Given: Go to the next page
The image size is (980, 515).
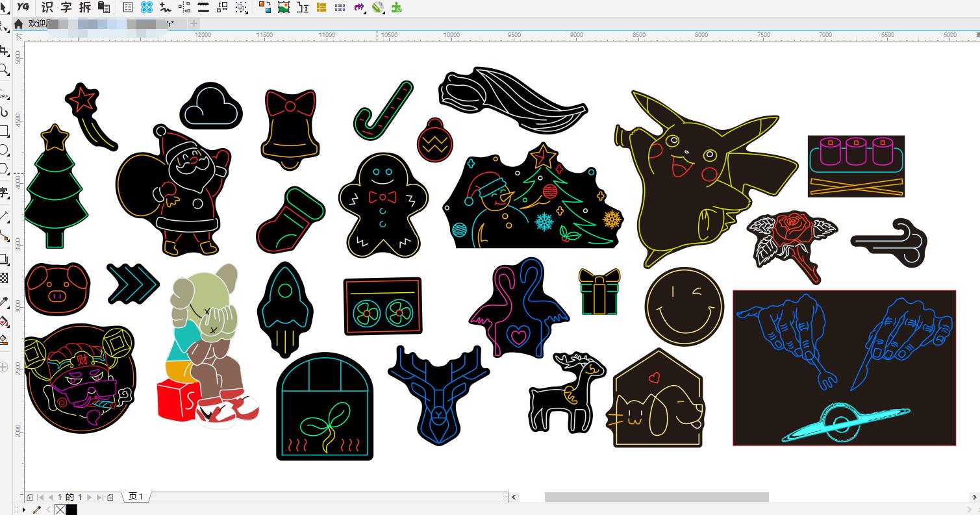Looking at the screenshot, I should pyautogui.click(x=90, y=497).
